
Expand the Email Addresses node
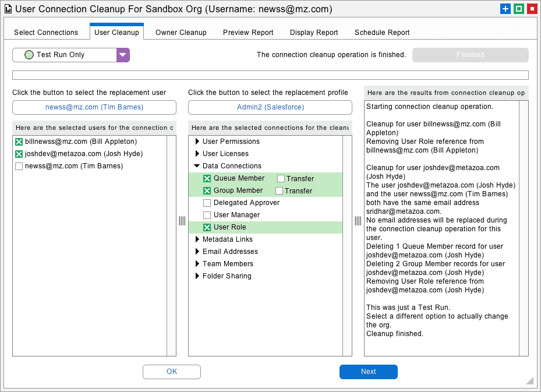click(197, 252)
